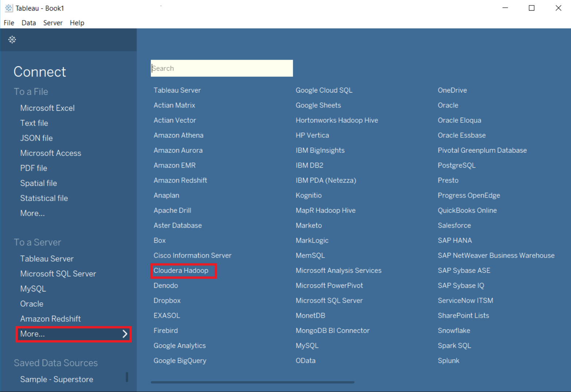Select Box connector
Screen dimensions: 571x392
click(160, 240)
